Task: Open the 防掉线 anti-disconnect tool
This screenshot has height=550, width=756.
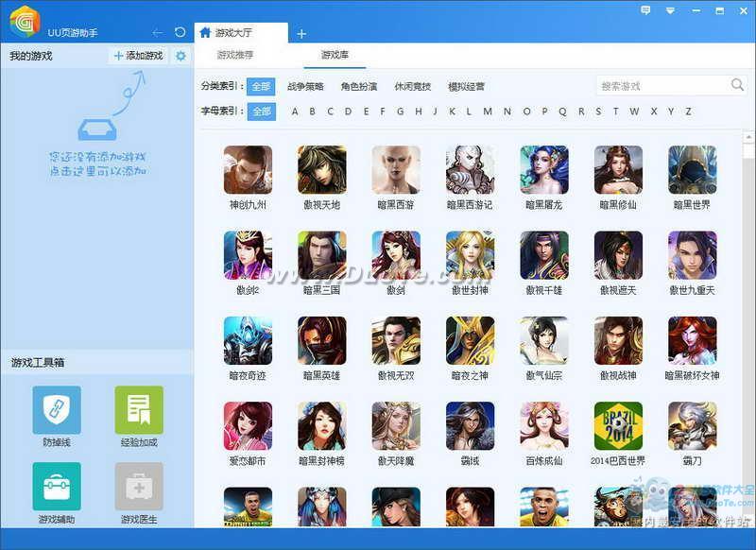Action: (57, 410)
